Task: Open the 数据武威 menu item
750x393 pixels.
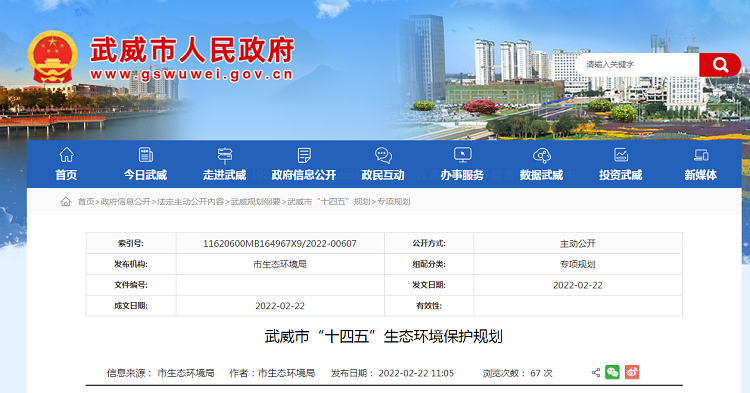Action: click(541, 175)
